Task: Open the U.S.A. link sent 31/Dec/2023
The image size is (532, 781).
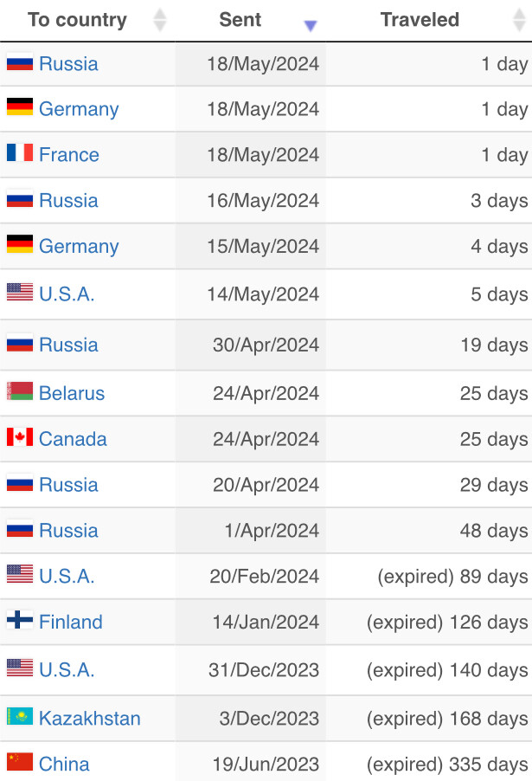Action: (67, 670)
